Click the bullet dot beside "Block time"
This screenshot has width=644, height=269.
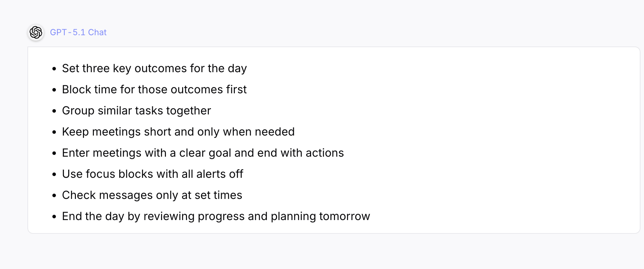tap(54, 90)
